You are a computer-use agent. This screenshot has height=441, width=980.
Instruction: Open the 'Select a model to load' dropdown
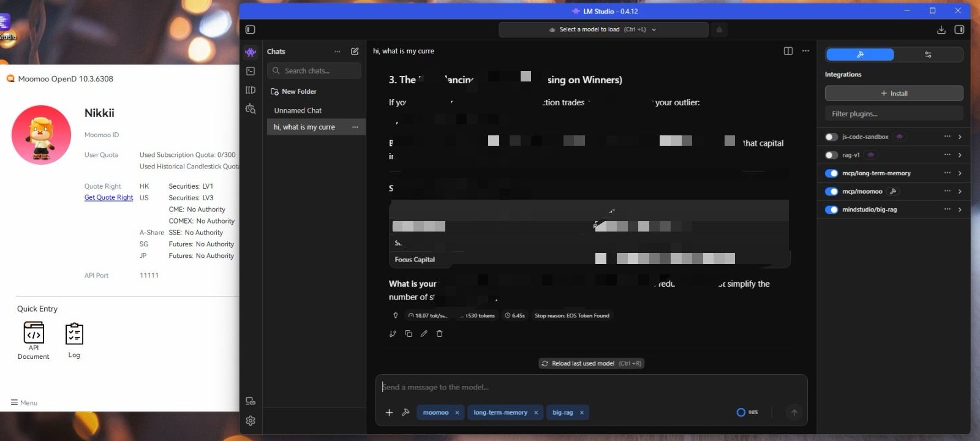(x=603, y=29)
